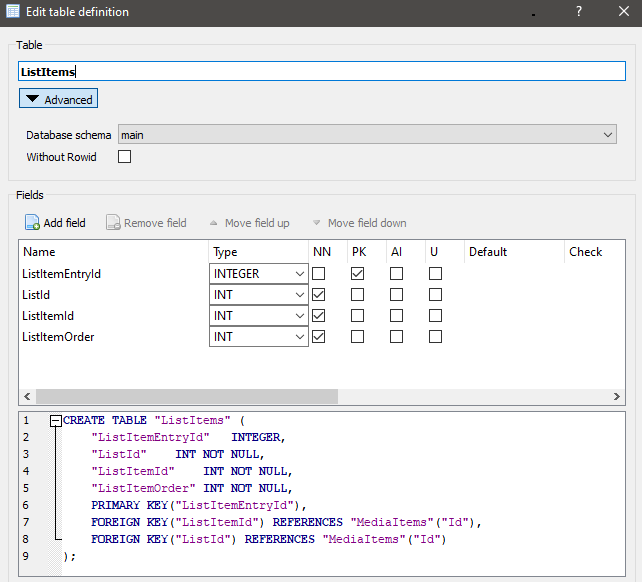Uncheck PK for ListItemEntryId
Screen dimensions: 642x582
[357, 273]
